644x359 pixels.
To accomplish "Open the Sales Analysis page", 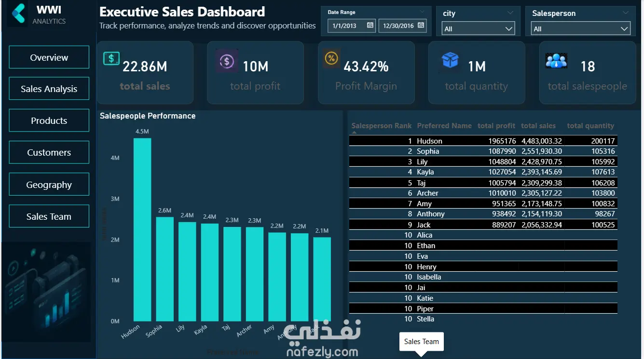I will 49,89.
